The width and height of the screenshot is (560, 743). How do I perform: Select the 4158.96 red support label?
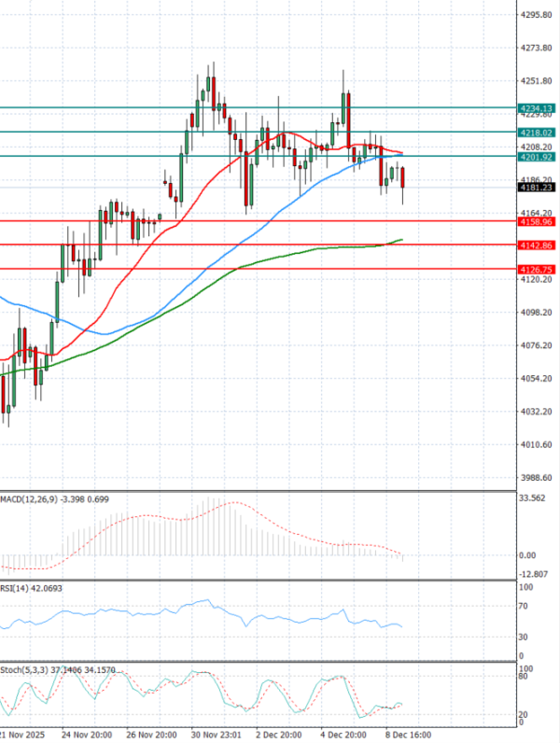click(x=535, y=222)
